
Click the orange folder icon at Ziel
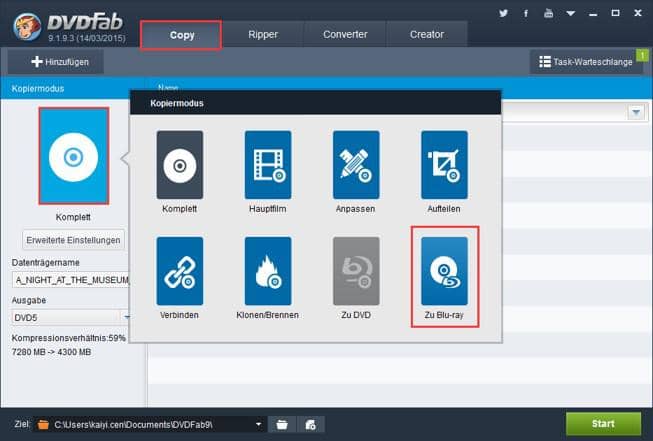43,425
